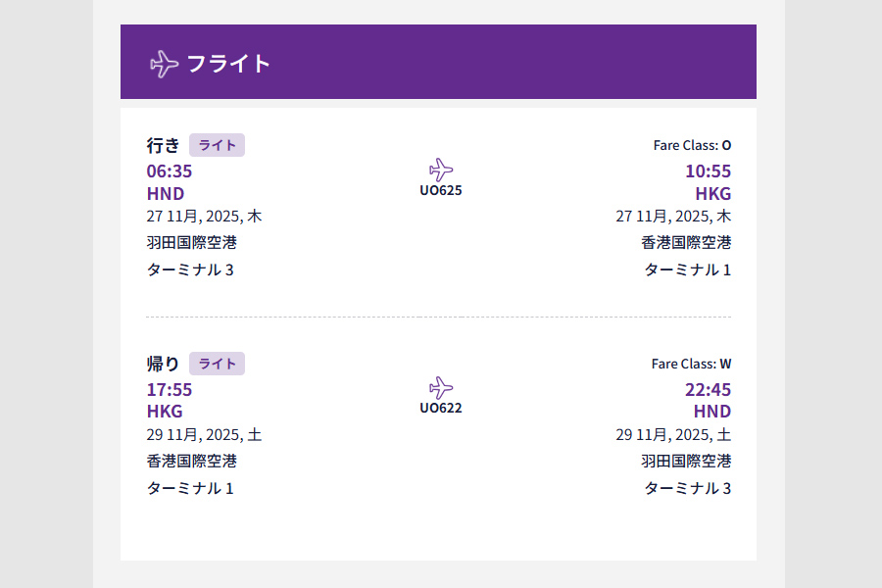
Task: Click flight number UO622
Action: (443, 408)
